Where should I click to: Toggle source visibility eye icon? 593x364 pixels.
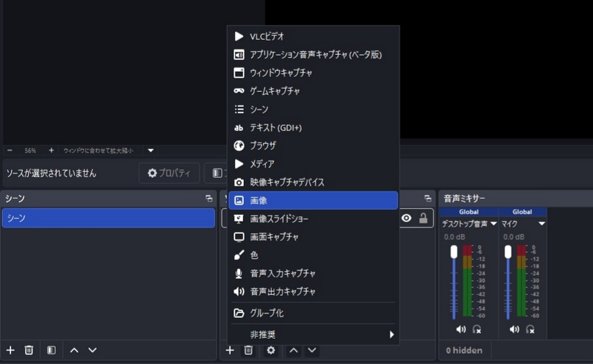406,218
